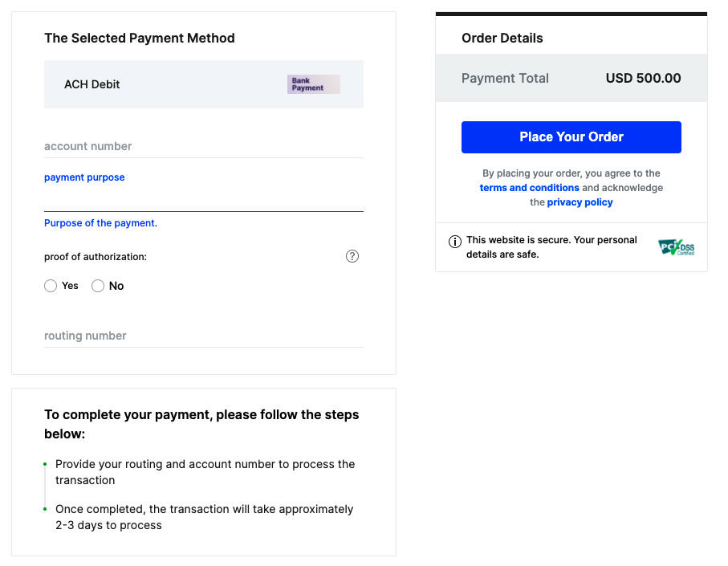Click the proof of authorization label

[96, 257]
